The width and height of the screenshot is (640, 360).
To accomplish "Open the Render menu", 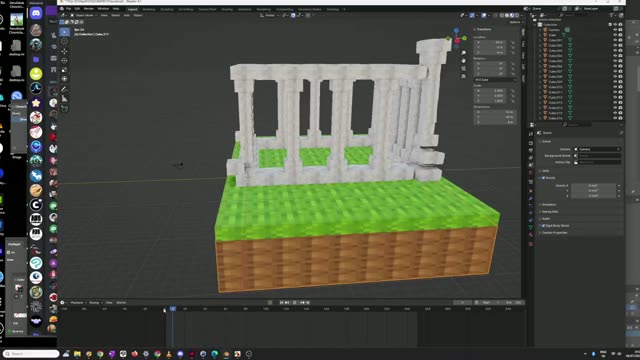I will click(88, 9).
